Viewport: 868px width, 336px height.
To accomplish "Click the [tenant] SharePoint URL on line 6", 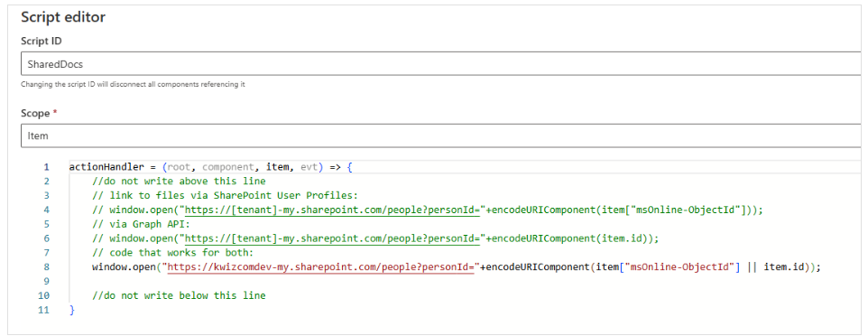I will 332,238.
